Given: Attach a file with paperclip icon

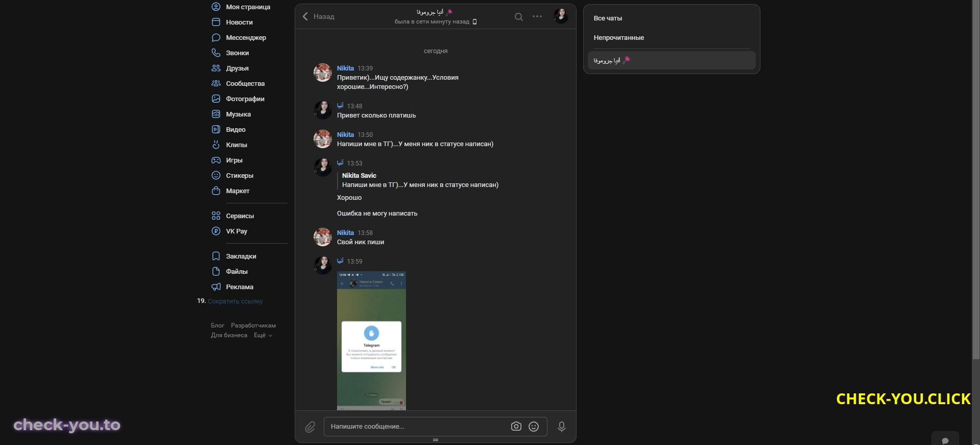Looking at the screenshot, I should 310,427.
